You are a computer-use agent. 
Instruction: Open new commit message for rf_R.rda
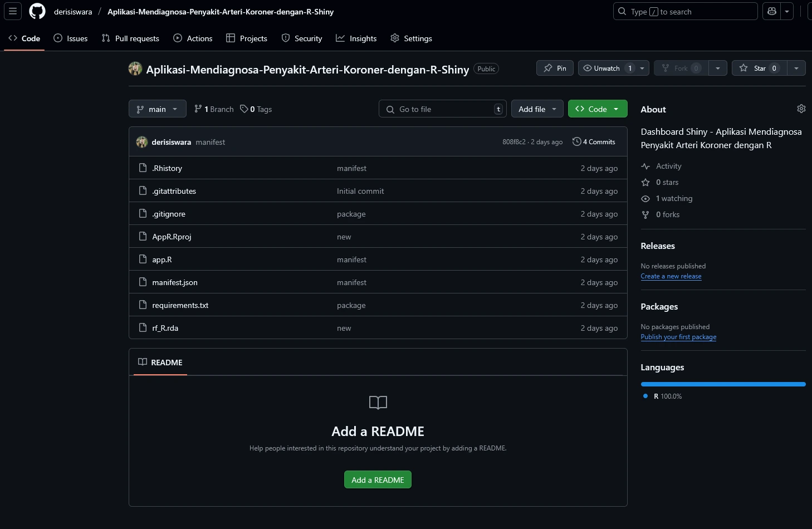[x=344, y=328]
